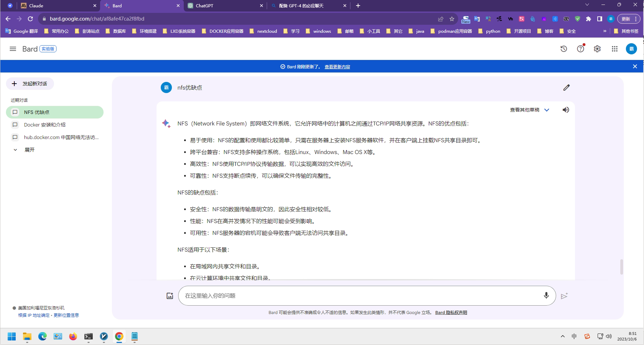Open Windows Start menu
Image resolution: width=644 pixels, height=345 pixels.
[12, 336]
